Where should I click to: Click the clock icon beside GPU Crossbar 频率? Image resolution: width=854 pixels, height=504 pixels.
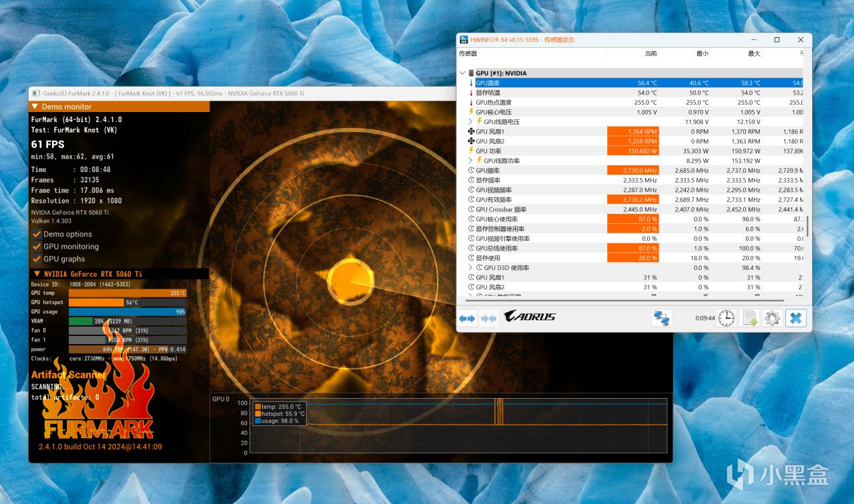(x=471, y=209)
